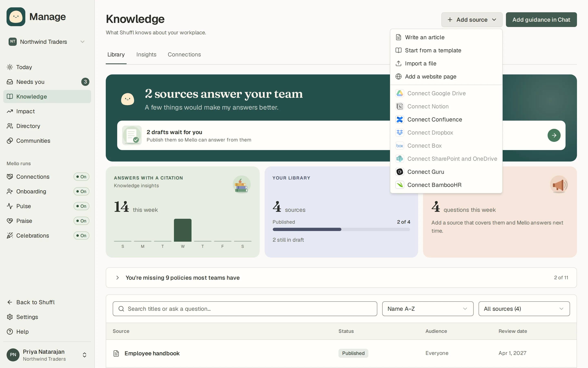Open the Name A–Z sort dropdown
588x368 pixels.
pos(428,309)
